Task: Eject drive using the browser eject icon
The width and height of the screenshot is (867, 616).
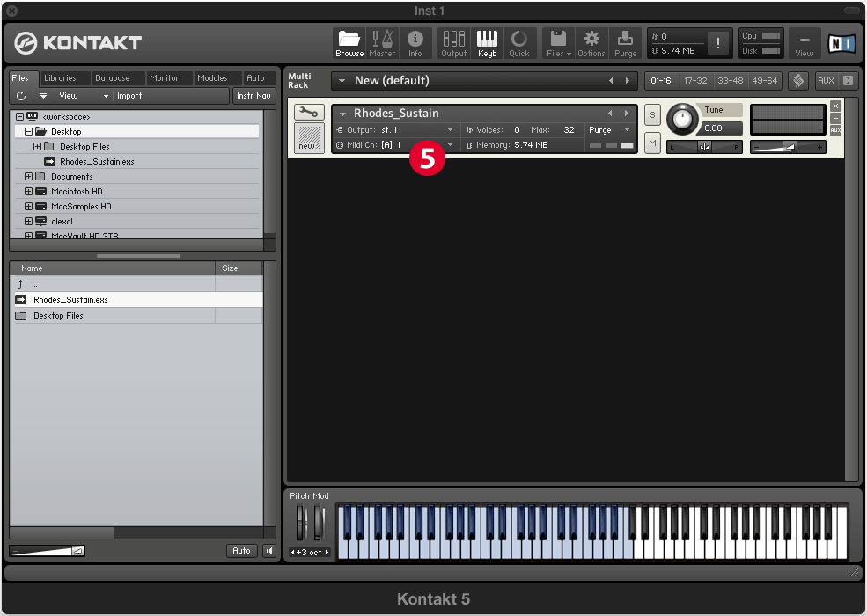Action: tap(43, 96)
